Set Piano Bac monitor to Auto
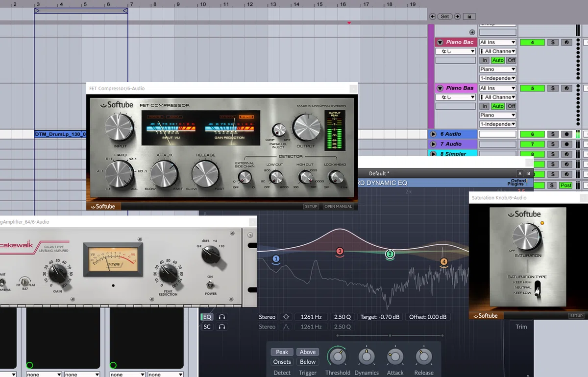 (498, 60)
